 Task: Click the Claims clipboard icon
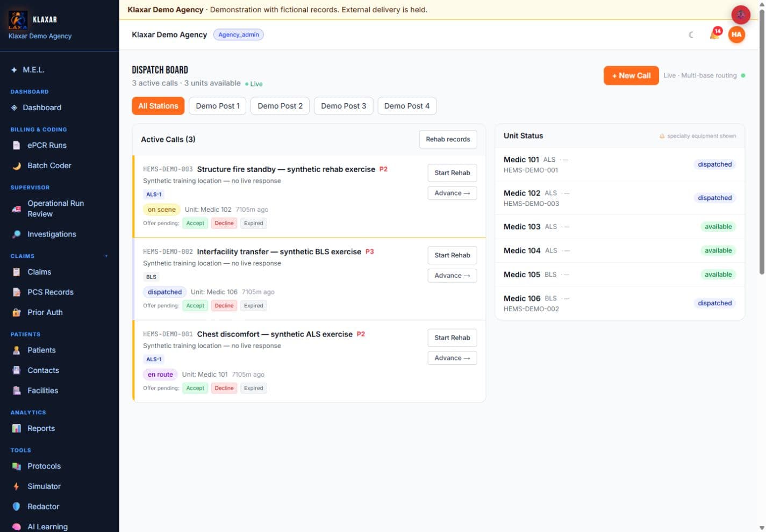coord(17,272)
